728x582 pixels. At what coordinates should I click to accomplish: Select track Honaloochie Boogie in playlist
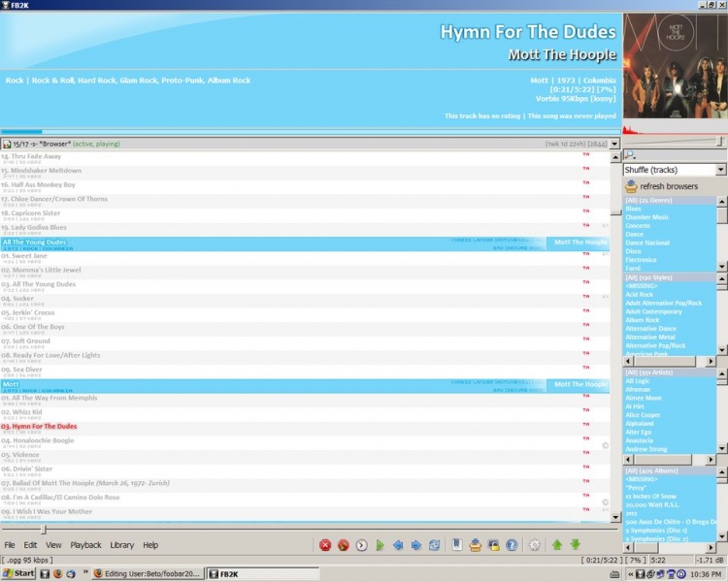point(38,440)
